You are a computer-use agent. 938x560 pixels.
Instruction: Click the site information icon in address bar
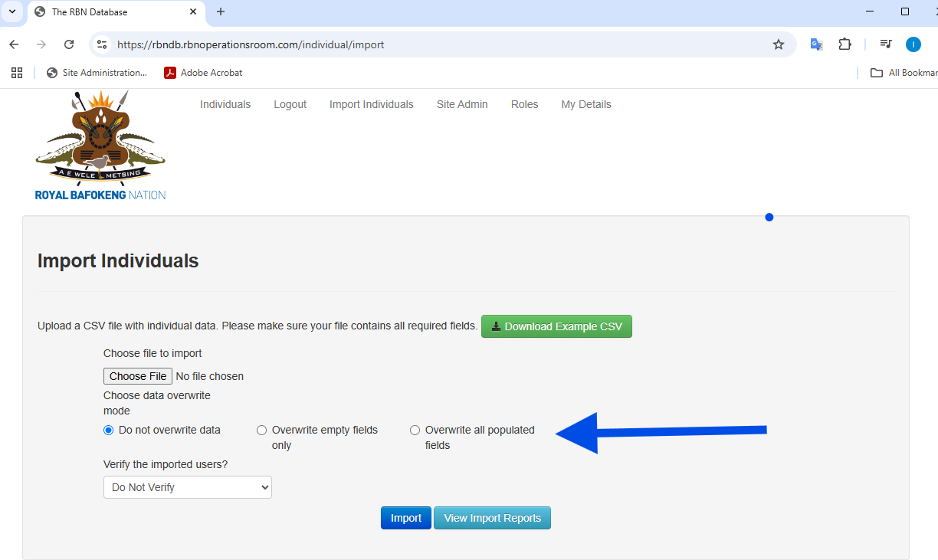[x=102, y=44]
